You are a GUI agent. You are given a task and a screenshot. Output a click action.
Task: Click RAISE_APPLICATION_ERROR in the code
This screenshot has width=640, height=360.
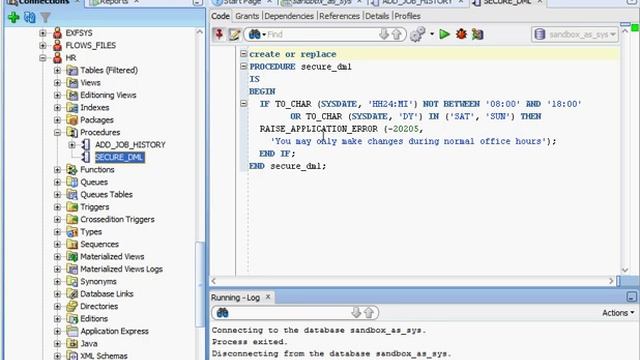click(x=319, y=129)
